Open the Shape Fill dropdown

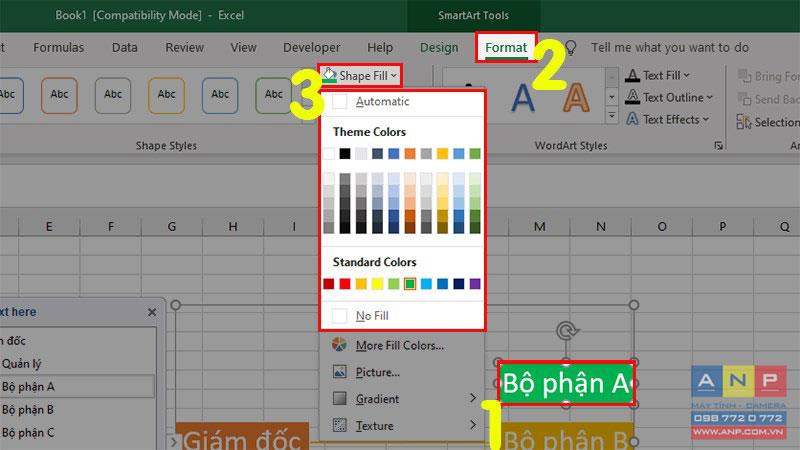pyautogui.click(x=360, y=76)
